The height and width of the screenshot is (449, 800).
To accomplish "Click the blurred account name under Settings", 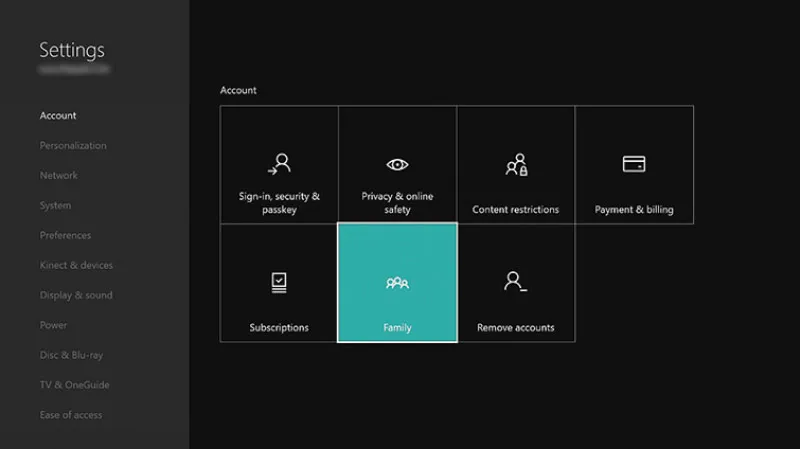I will (74, 71).
